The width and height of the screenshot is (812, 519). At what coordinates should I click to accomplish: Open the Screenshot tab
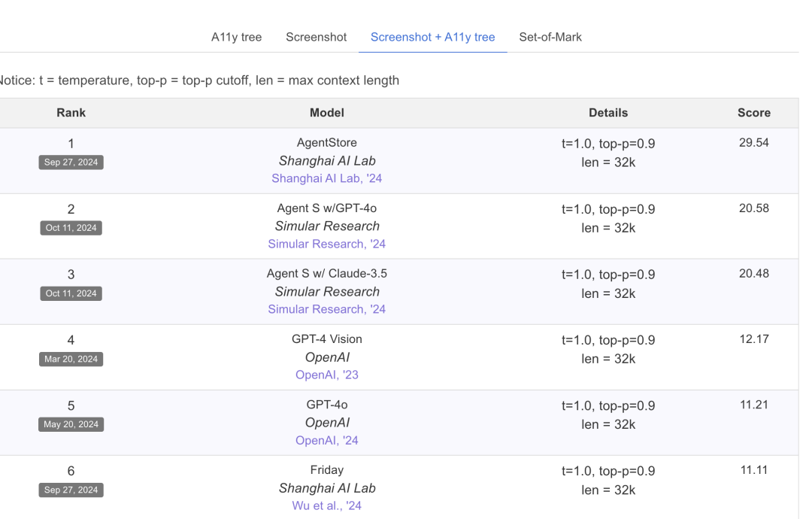[316, 37]
